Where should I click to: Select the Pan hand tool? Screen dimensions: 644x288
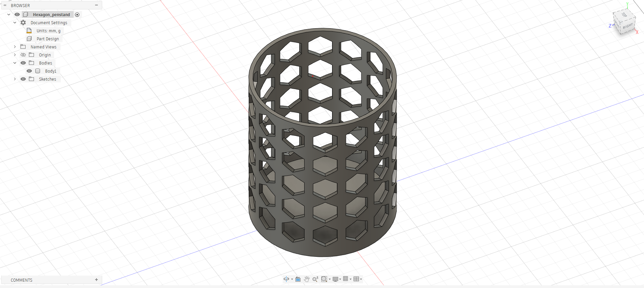(307, 279)
